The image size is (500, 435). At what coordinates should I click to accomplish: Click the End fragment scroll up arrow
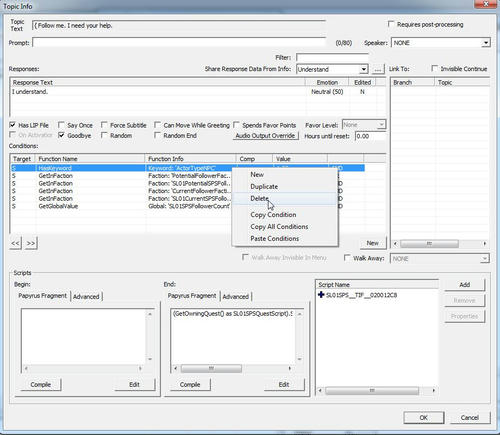(299, 314)
